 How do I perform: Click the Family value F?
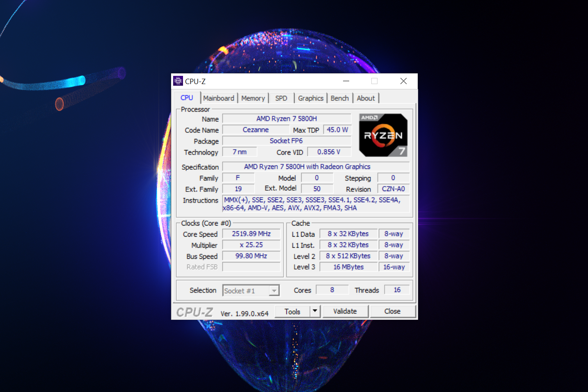tap(238, 178)
